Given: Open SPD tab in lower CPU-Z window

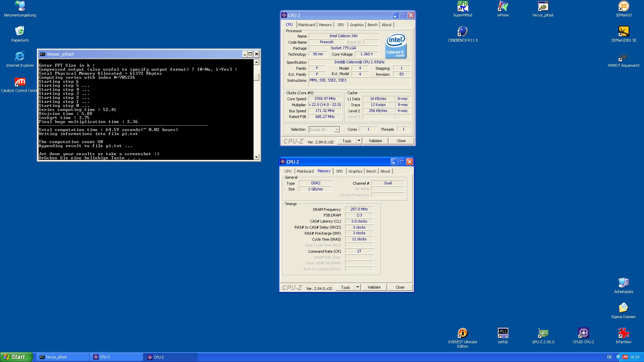Looking at the screenshot, I should [339, 171].
